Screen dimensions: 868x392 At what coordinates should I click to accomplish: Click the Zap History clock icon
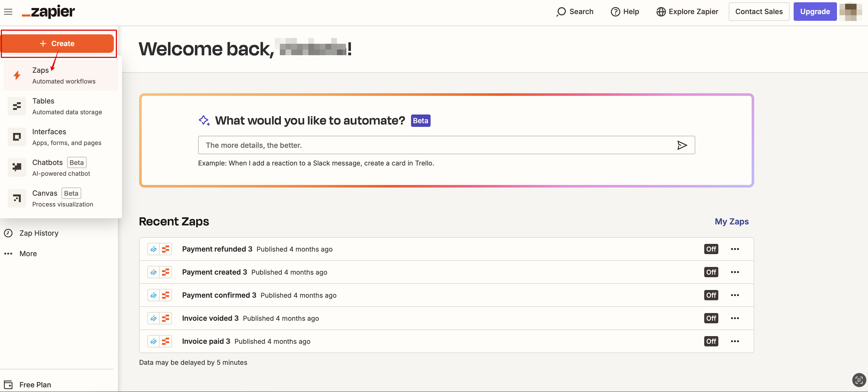tap(8, 233)
